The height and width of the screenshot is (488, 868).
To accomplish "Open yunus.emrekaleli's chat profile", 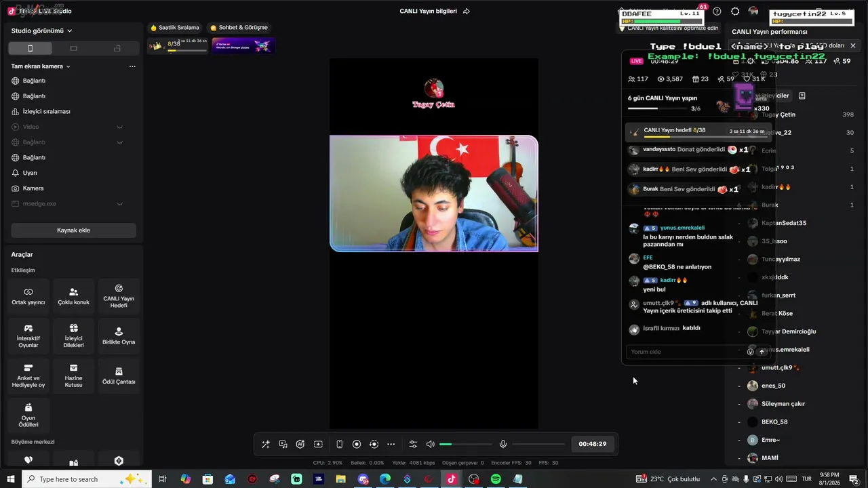I will pyautogui.click(x=682, y=228).
